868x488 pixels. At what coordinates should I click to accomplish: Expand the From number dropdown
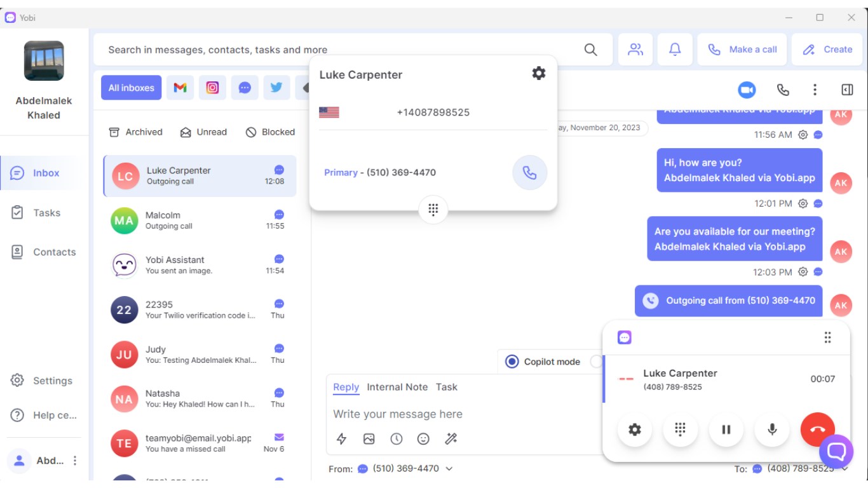point(449,469)
